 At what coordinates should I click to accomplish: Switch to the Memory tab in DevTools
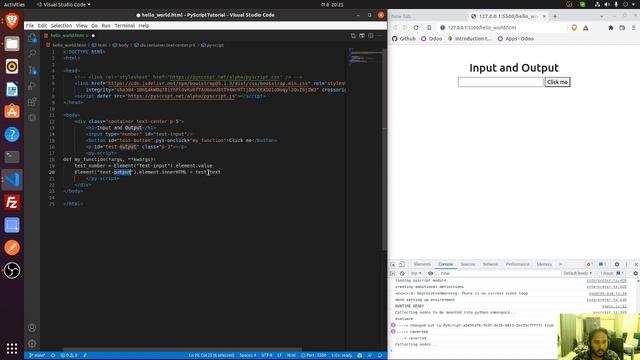coord(544,264)
